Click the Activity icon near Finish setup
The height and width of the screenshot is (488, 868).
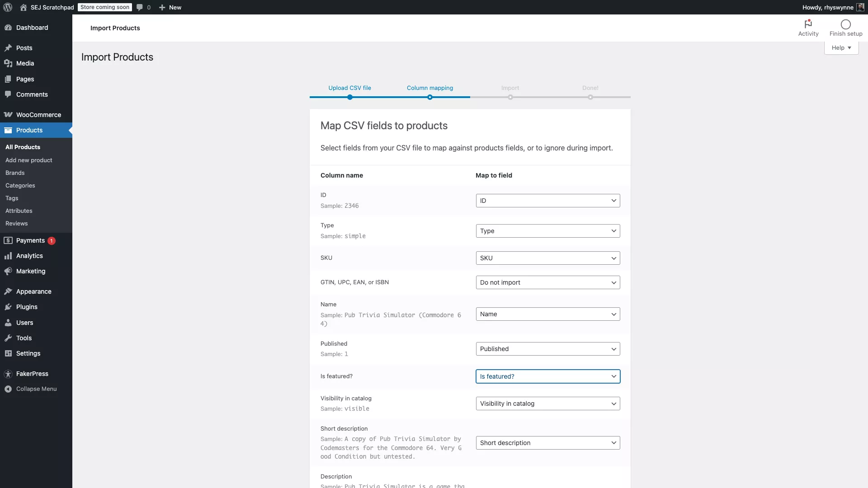pyautogui.click(x=808, y=25)
